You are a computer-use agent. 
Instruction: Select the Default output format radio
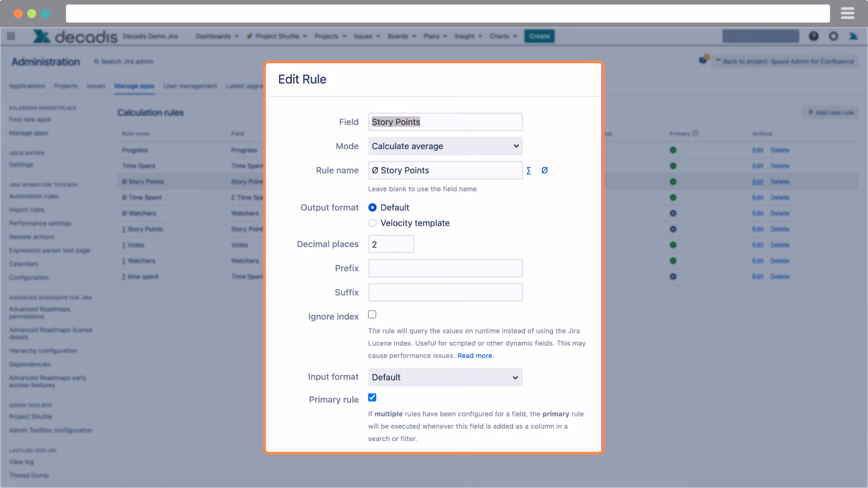373,207
